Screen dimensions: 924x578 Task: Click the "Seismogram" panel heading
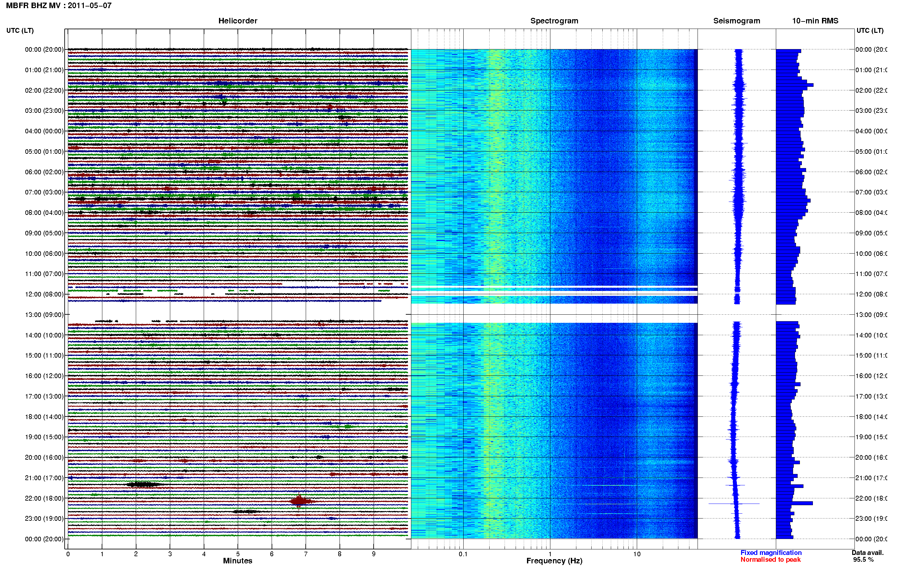pos(737,21)
